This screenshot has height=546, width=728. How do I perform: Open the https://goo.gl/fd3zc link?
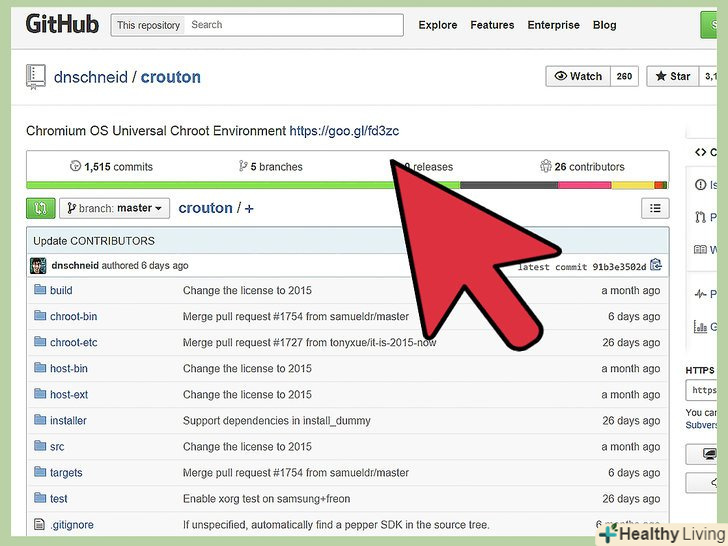[344, 131]
